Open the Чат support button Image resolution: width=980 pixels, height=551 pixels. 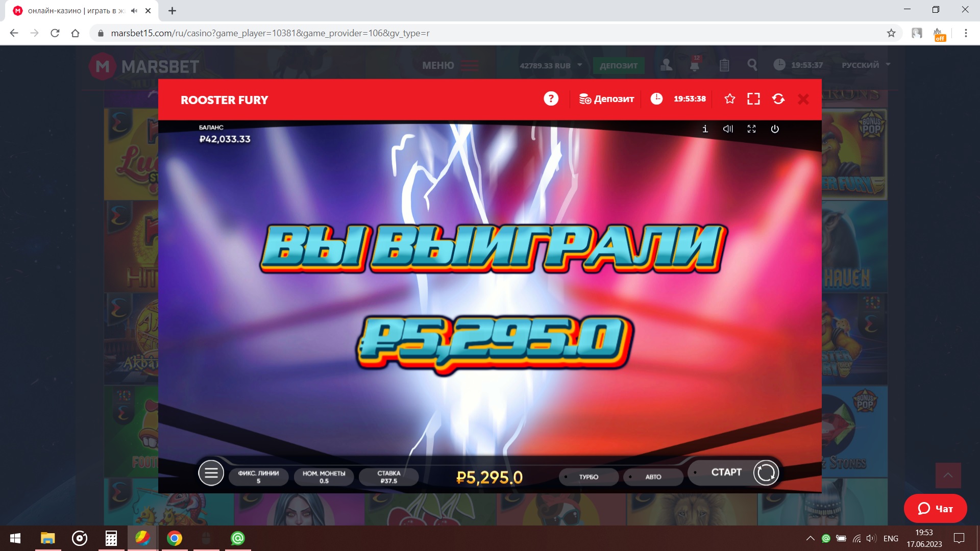(935, 509)
